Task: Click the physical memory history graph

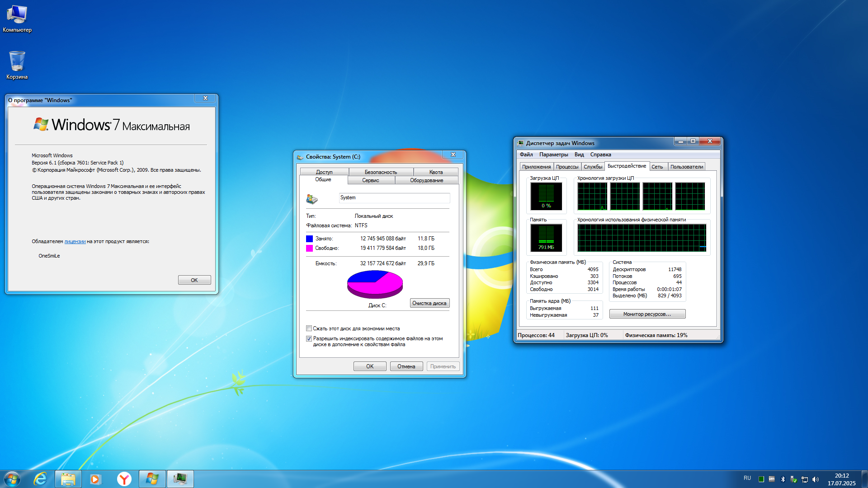Action: (x=642, y=238)
